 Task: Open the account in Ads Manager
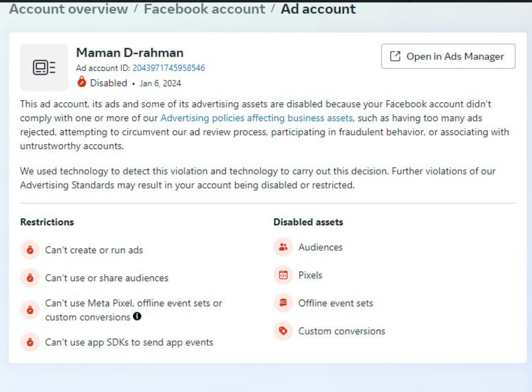coord(448,56)
